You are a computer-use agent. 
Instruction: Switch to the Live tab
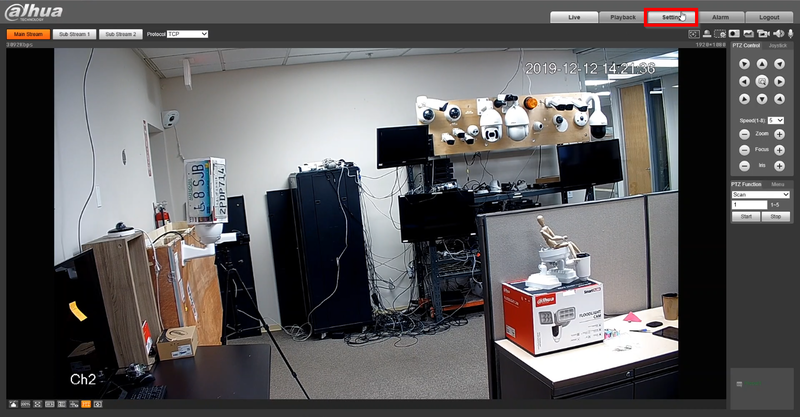tap(574, 17)
